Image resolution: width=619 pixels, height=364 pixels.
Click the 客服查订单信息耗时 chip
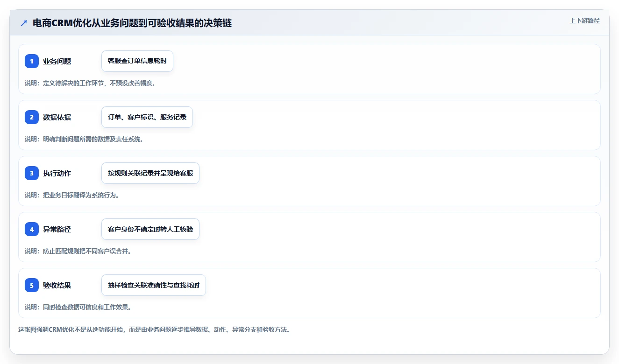click(x=137, y=61)
